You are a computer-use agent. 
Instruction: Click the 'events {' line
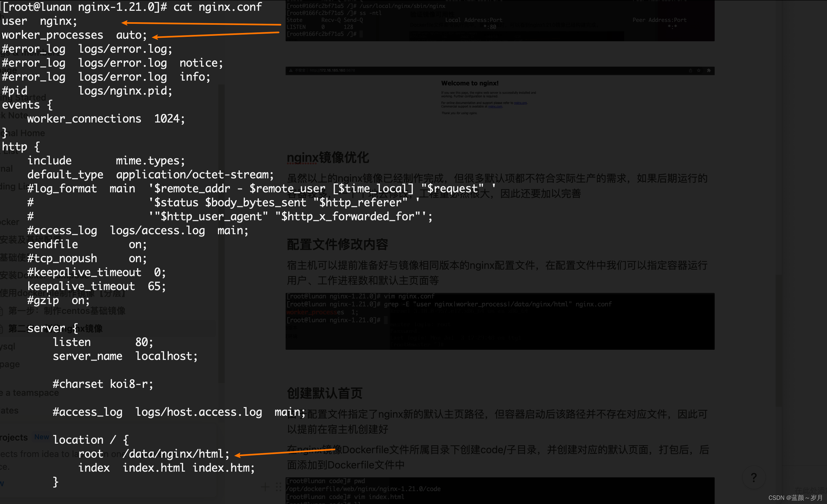28,105
